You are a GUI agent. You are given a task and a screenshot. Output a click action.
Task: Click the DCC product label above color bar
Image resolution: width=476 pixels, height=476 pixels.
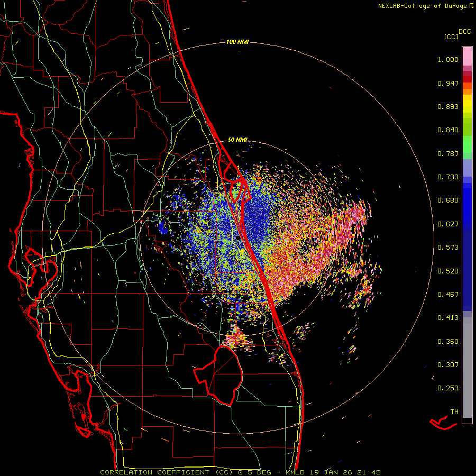tap(465, 32)
